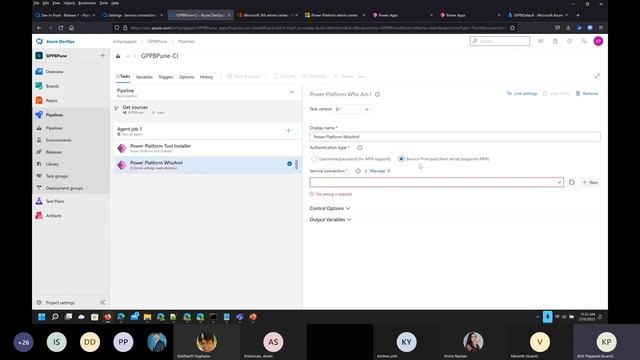Switch to the Tasks tab
Viewport: 640px width, 360px height.
tap(123, 76)
